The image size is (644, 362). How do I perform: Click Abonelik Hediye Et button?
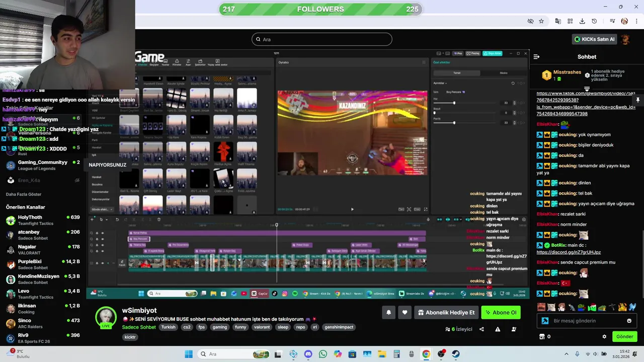click(x=446, y=312)
